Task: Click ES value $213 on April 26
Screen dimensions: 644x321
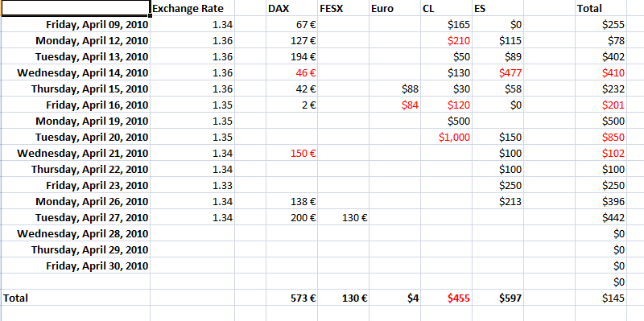Action: 497,202
